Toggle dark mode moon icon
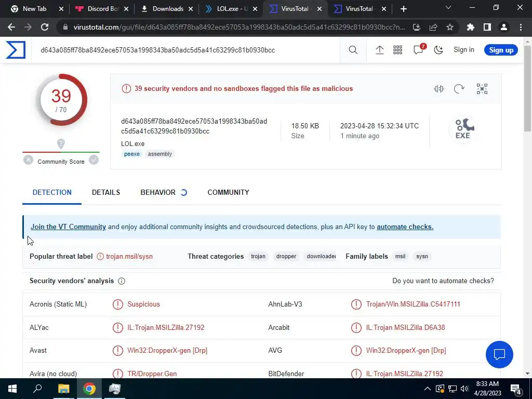The height and width of the screenshot is (399, 532). click(x=438, y=50)
